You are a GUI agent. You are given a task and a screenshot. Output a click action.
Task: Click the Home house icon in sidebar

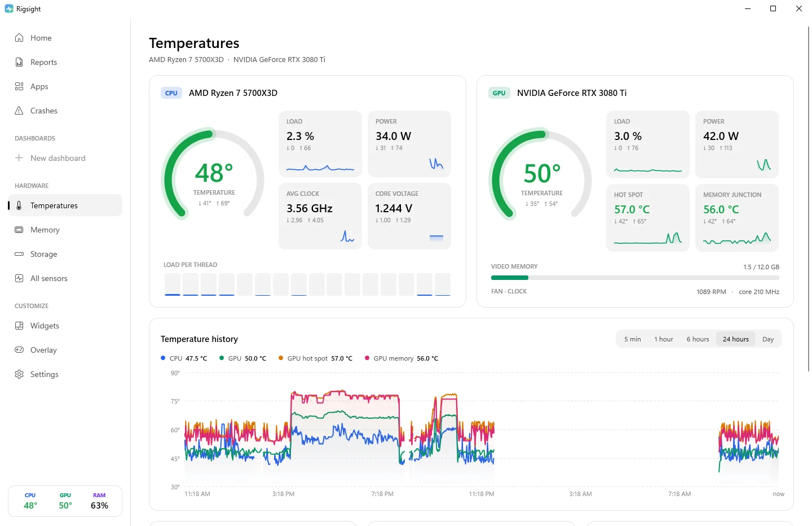point(19,38)
